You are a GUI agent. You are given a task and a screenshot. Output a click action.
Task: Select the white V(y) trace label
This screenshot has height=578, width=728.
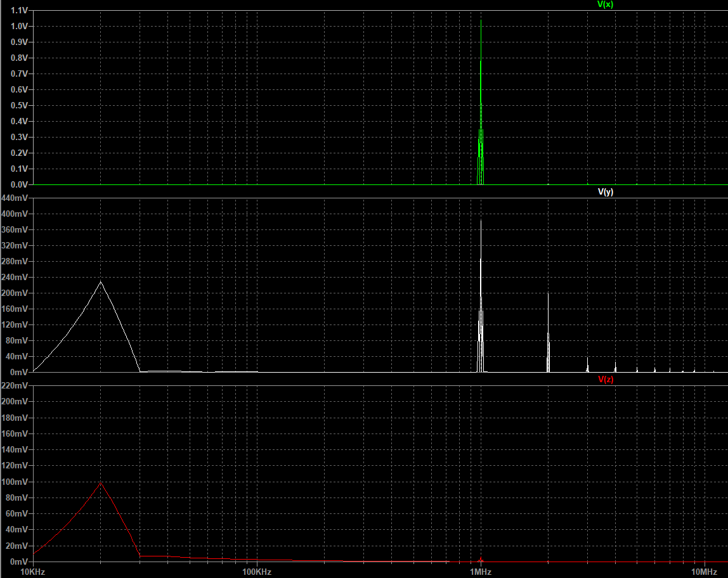606,191
